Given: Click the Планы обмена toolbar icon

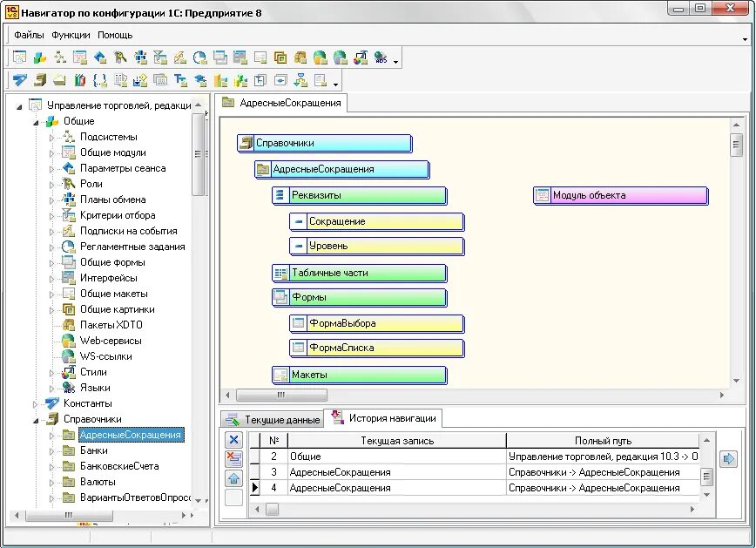Looking at the screenshot, I should tap(140, 58).
